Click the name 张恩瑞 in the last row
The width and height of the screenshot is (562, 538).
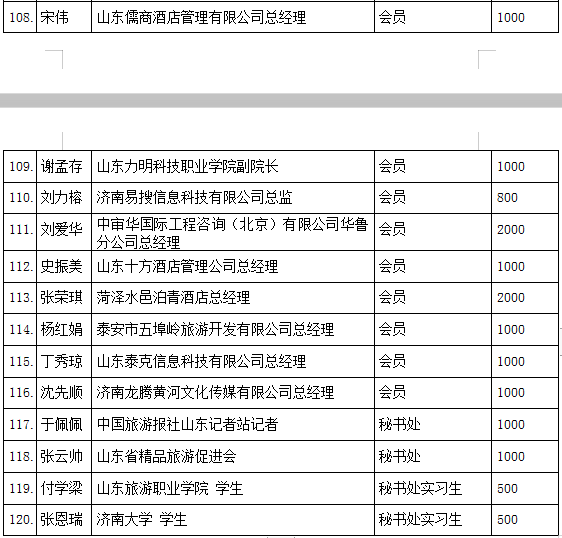pos(61,520)
